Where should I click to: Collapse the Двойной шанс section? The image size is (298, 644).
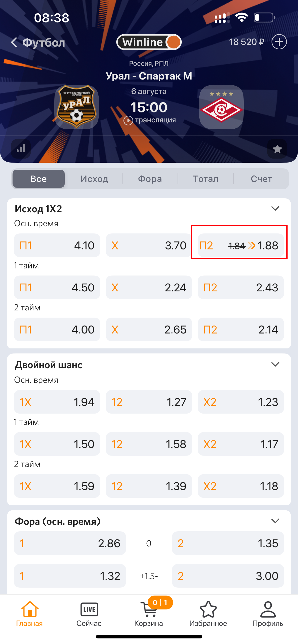tap(275, 364)
